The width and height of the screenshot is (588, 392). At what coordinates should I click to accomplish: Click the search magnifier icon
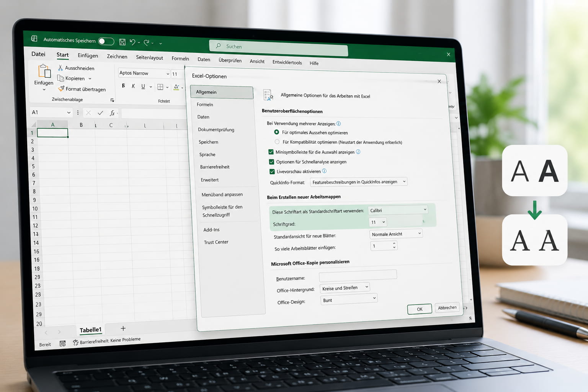(218, 46)
